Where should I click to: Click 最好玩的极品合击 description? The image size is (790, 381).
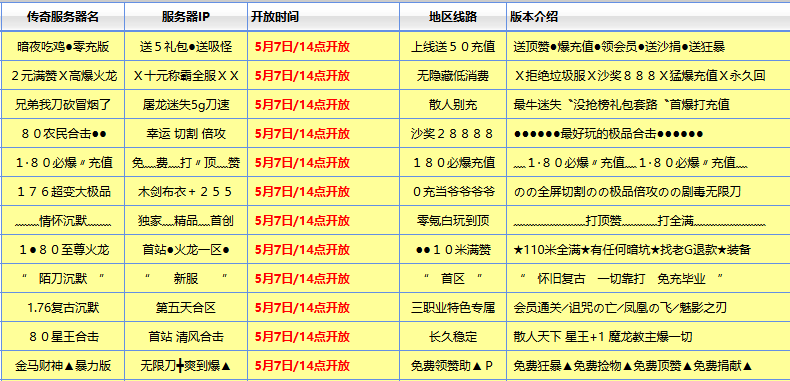pos(608,134)
